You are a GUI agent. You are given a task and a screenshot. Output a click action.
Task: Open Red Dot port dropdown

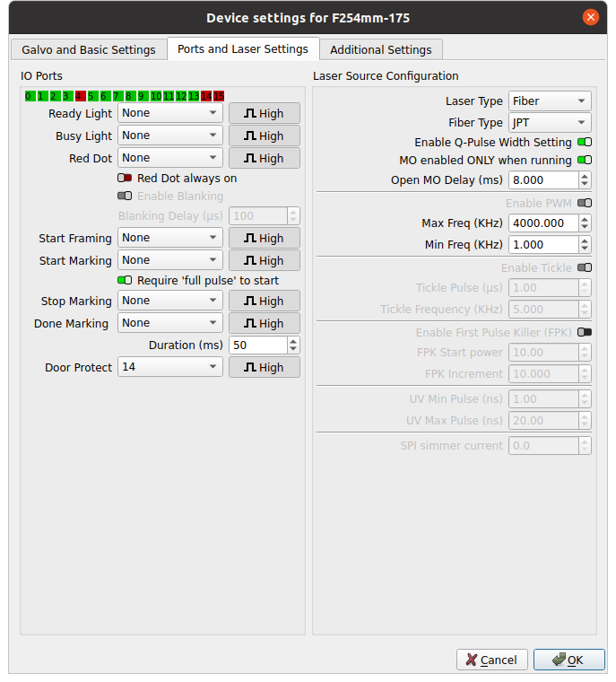pyautogui.click(x=170, y=158)
